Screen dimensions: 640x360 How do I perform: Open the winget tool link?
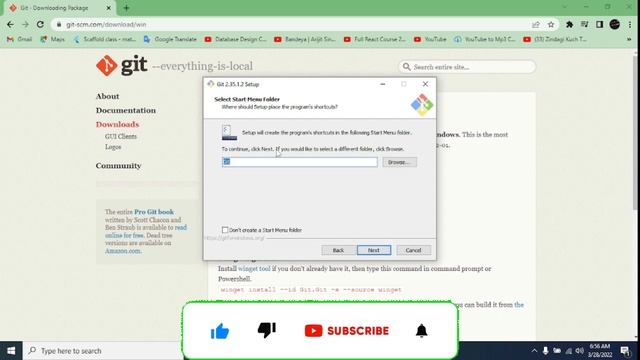pyautogui.click(x=254, y=269)
